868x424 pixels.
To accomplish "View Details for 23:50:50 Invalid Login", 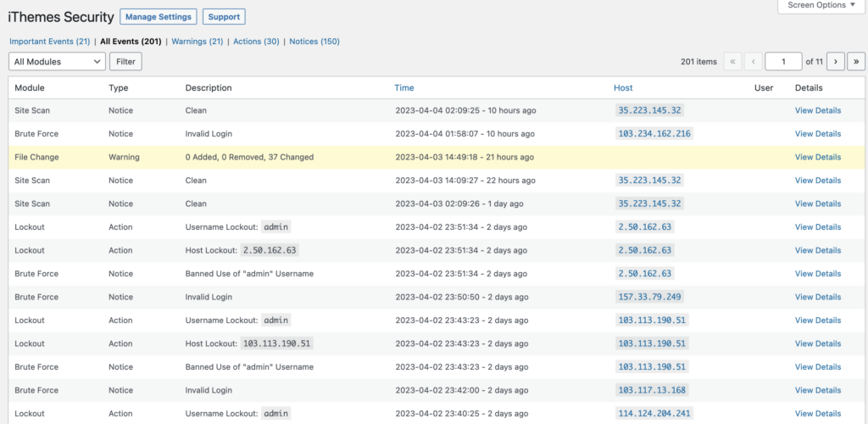I will (x=818, y=298).
